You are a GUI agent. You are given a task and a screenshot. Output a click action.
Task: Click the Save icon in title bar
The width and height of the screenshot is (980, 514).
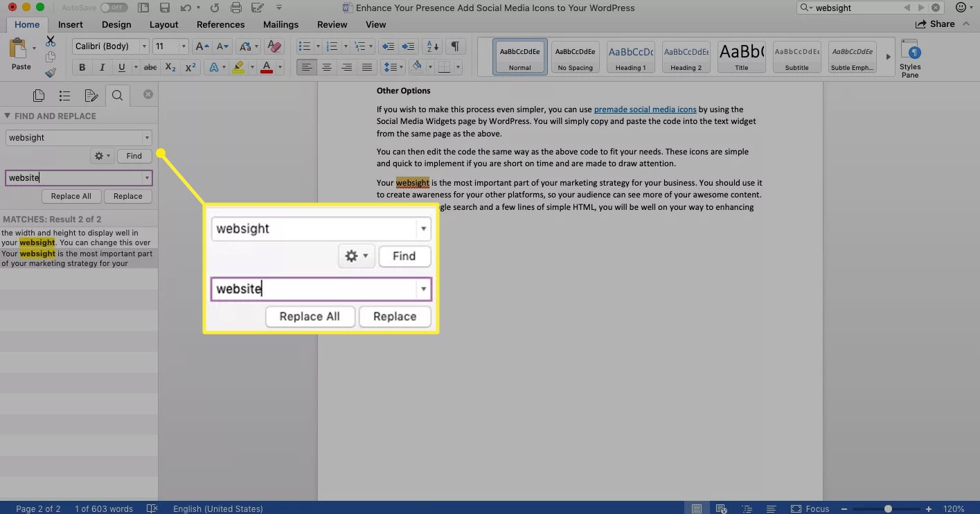(164, 8)
